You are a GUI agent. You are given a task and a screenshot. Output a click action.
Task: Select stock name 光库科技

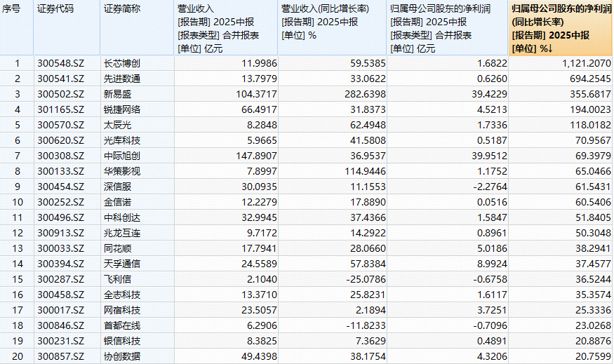pos(122,140)
